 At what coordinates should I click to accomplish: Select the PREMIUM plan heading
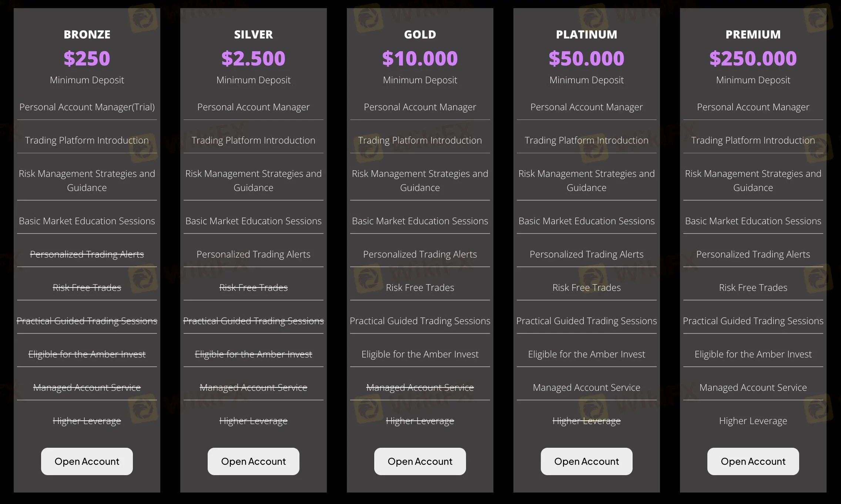(753, 34)
